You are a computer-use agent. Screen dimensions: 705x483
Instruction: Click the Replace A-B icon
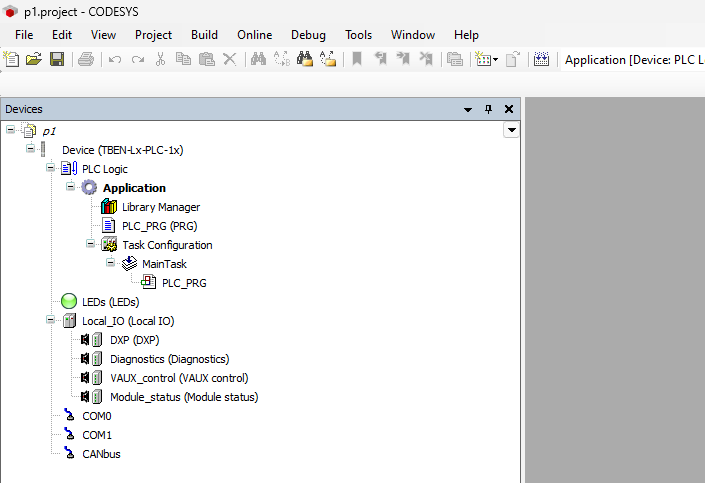282,59
